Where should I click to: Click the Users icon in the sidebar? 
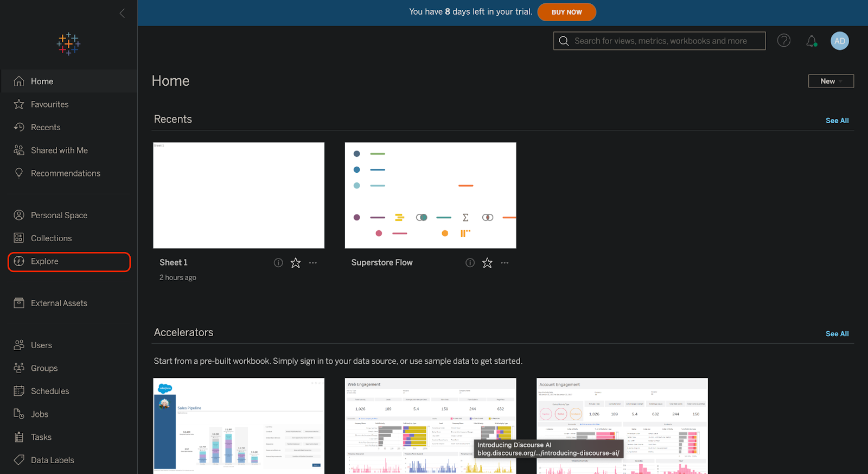(x=19, y=345)
